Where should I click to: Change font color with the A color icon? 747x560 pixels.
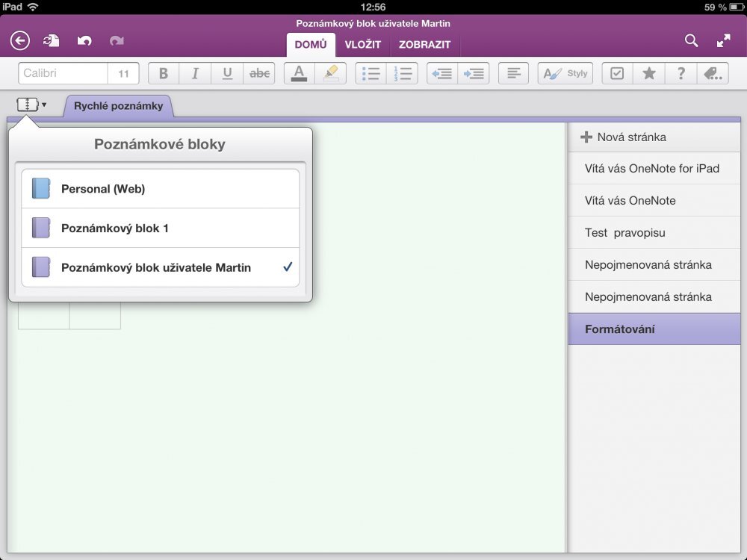tap(299, 72)
